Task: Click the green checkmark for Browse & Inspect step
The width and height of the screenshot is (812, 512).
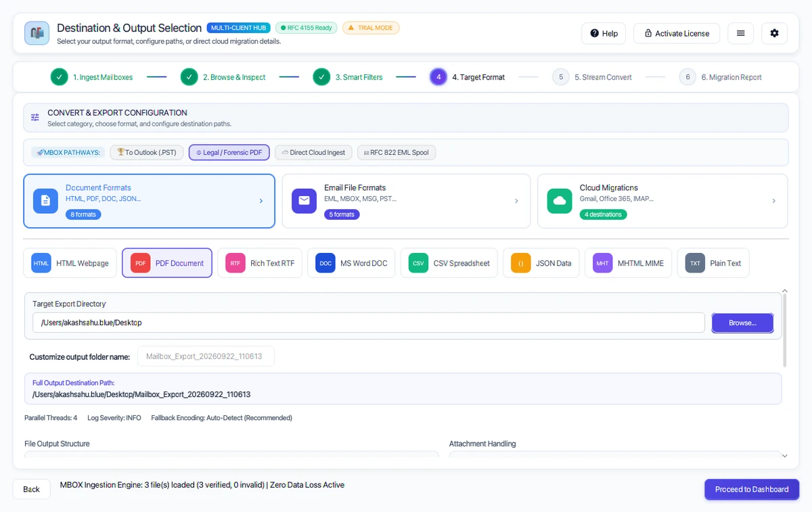Action: point(189,77)
